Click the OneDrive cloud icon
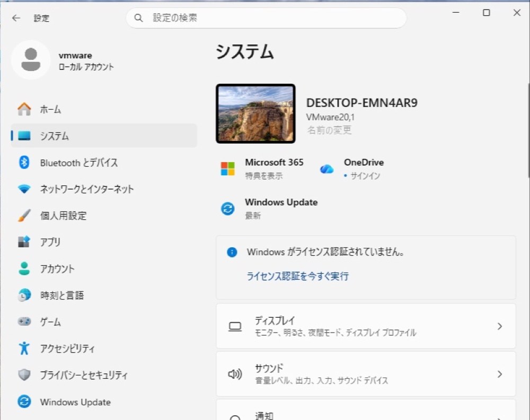The width and height of the screenshot is (530, 420). [326, 168]
